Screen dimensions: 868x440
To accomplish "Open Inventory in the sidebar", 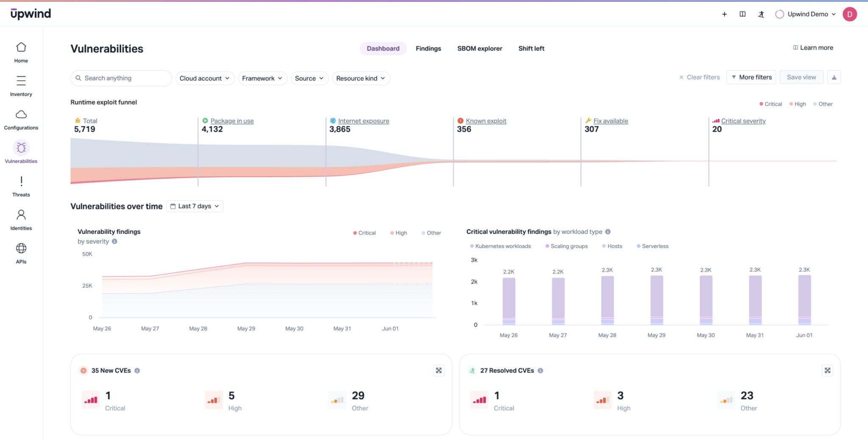I will (21, 86).
